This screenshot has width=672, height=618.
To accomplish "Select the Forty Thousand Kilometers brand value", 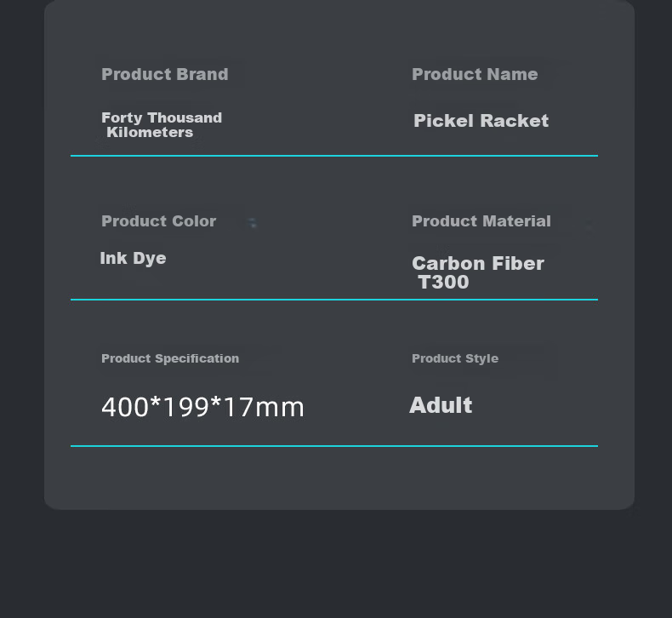I will [x=162, y=125].
